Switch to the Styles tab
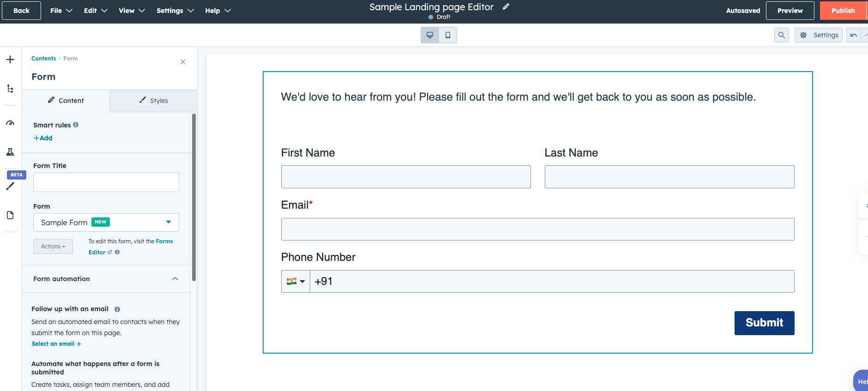Image resolution: width=868 pixels, height=391 pixels. tap(154, 101)
